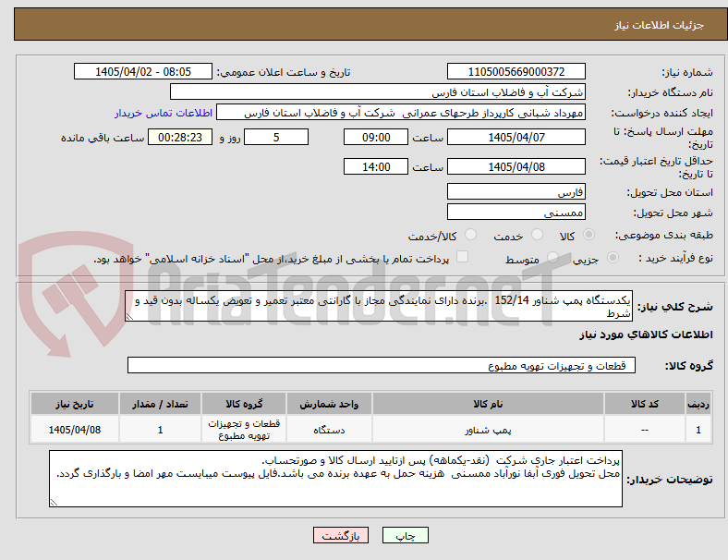
Task: Click the 09:00 deadline hour field
Action: click(x=376, y=138)
